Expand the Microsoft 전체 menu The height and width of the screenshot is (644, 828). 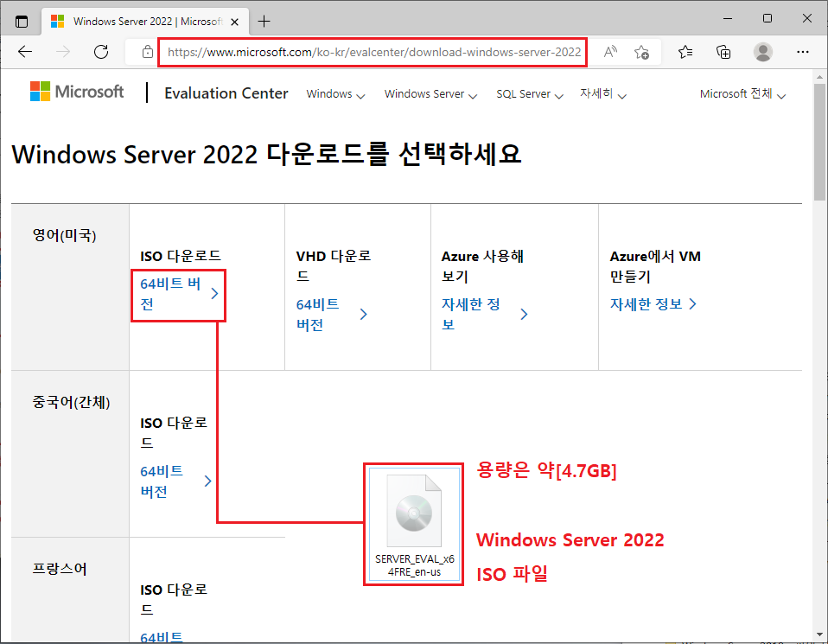[x=742, y=94]
